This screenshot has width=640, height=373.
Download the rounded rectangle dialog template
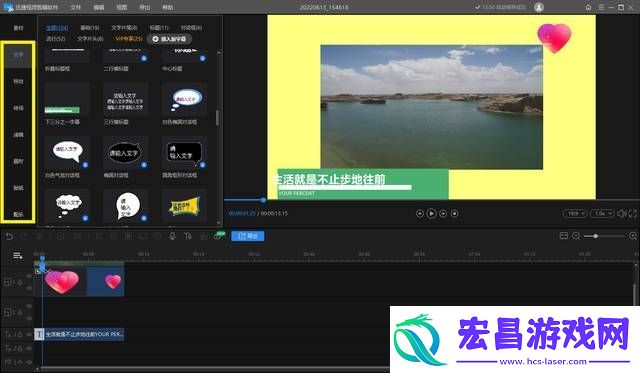tap(203, 165)
